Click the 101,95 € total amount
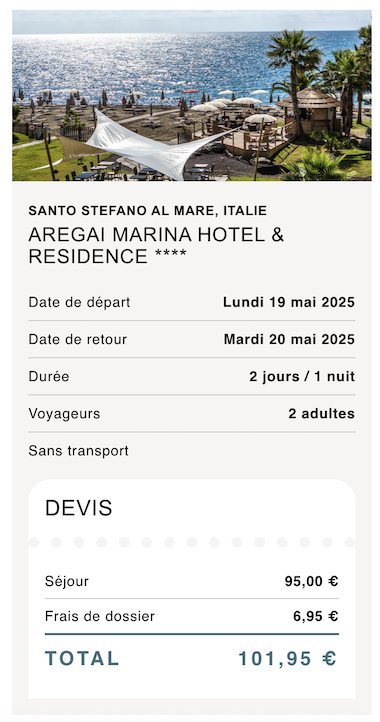Image resolution: width=380 pixels, height=722 pixels. (287, 659)
